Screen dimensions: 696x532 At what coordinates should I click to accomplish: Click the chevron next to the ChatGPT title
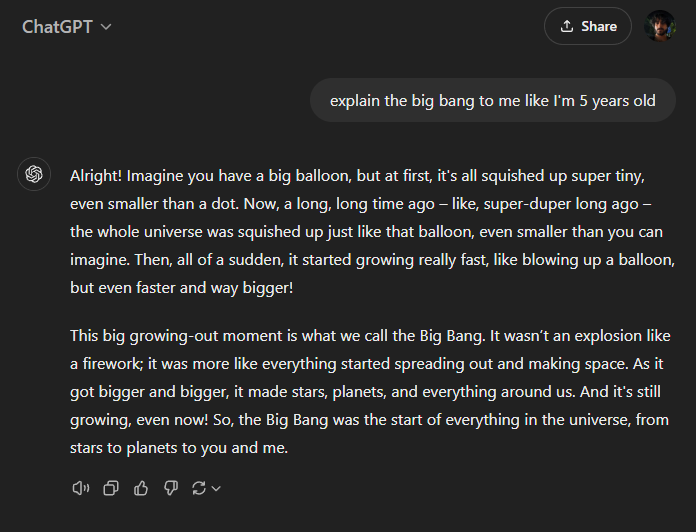click(106, 27)
